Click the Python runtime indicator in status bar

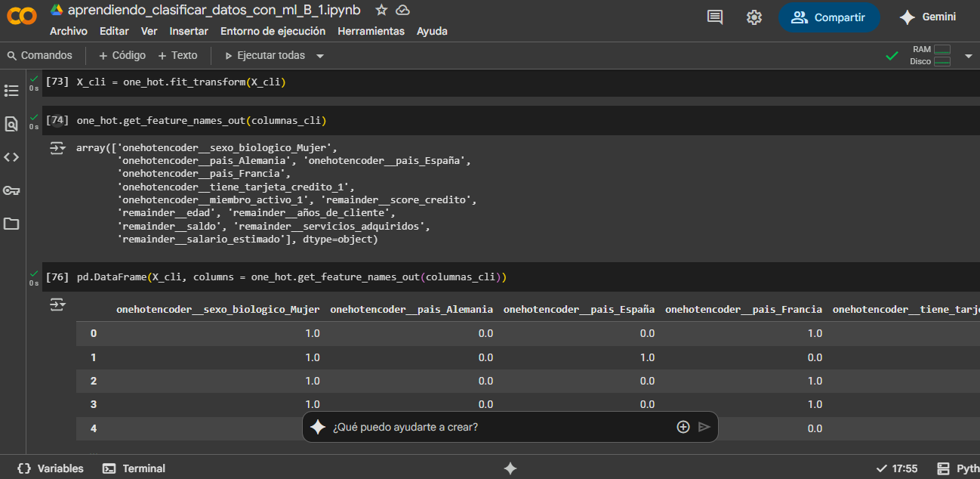957,468
